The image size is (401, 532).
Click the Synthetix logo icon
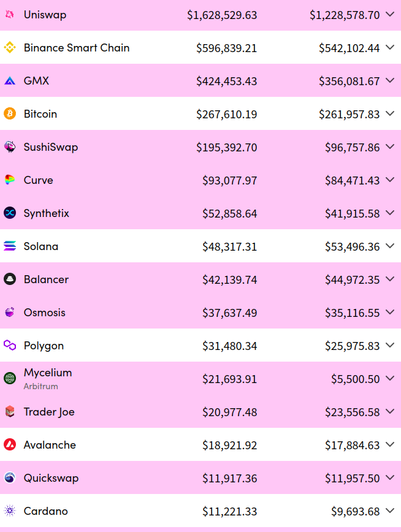(9, 213)
